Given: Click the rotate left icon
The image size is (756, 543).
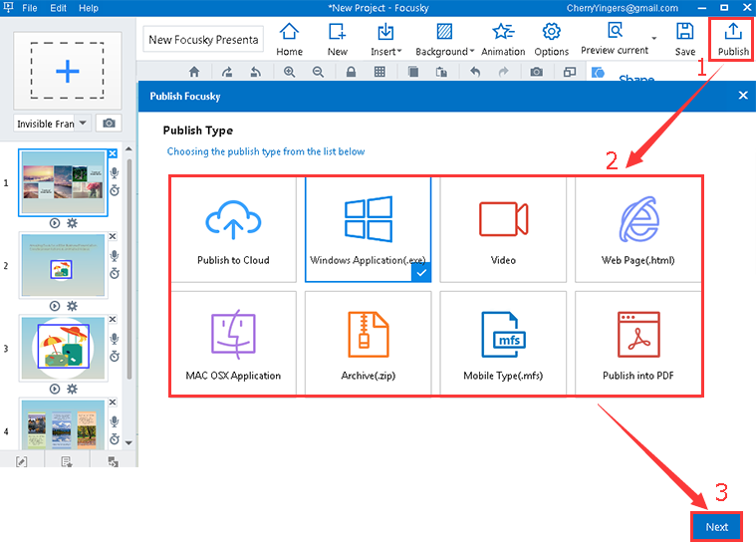Looking at the screenshot, I should coord(256,72).
